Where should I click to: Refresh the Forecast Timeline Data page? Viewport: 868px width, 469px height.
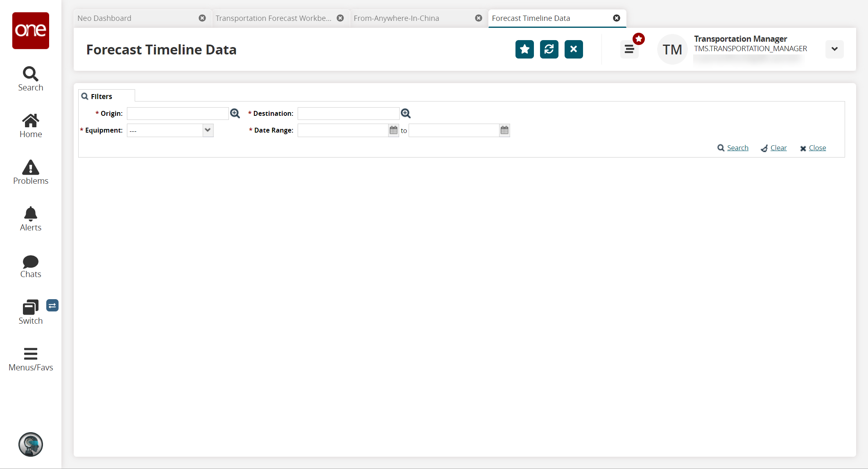click(x=549, y=50)
